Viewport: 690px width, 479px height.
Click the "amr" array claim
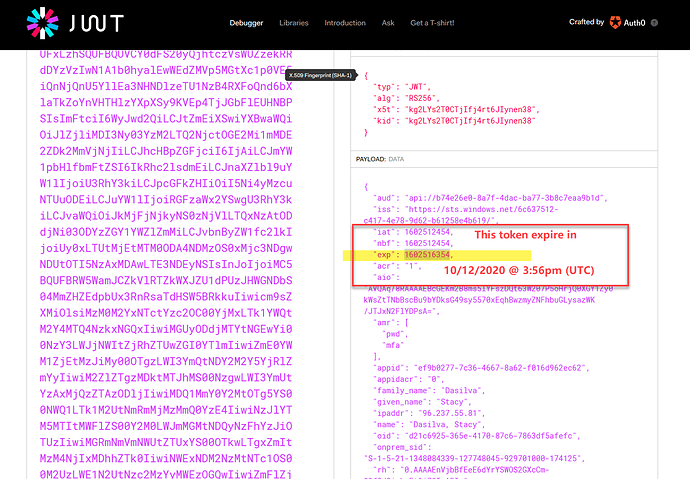point(391,322)
